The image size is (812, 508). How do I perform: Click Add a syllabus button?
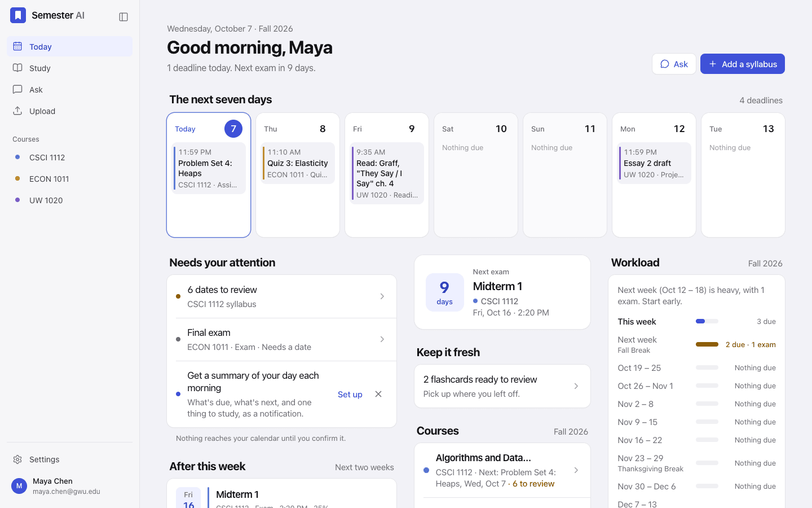[x=742, y=64]
